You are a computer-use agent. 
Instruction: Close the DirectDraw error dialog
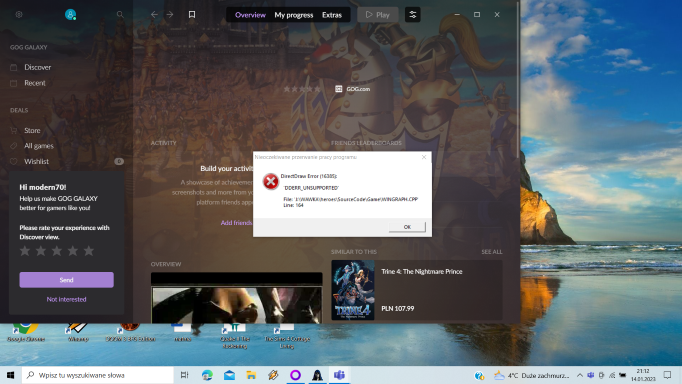[x=424, y=157]
